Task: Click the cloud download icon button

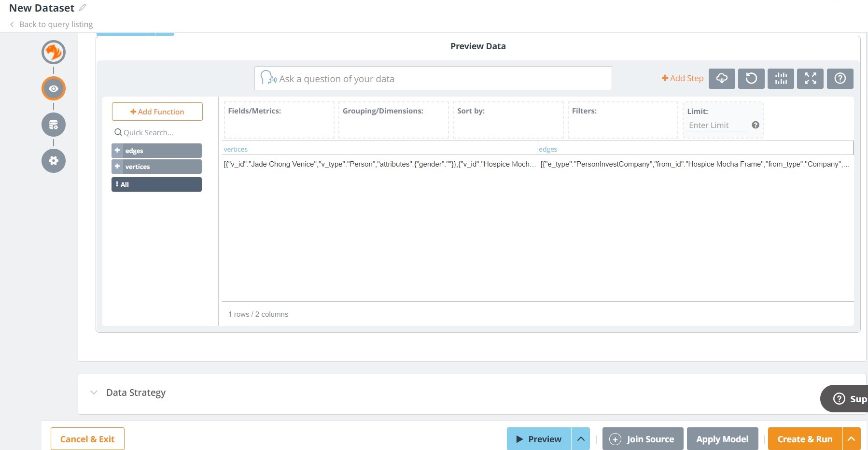Action: (722, 78)
